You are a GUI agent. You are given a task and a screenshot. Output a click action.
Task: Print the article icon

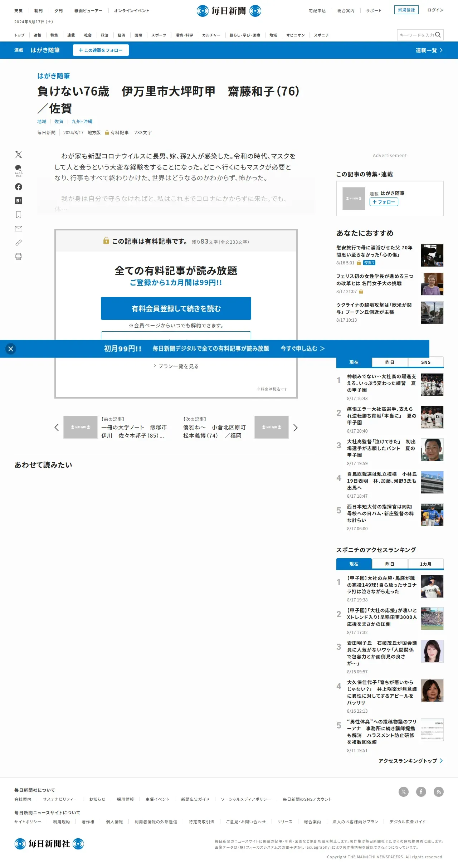click(19, 257)
